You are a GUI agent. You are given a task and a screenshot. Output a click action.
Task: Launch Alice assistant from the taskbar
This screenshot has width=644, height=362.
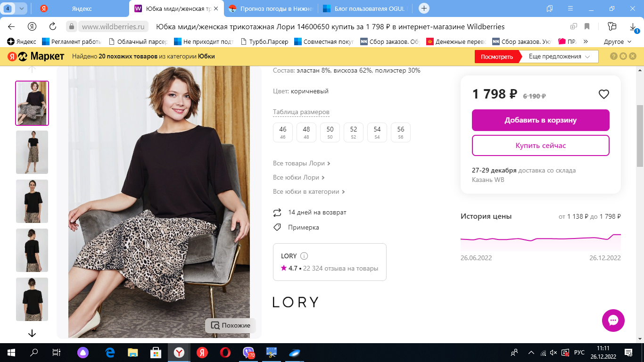point(83,353)
